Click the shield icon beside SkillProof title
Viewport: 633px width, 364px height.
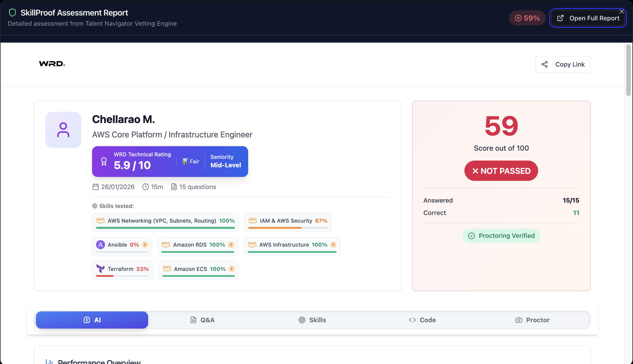click(x=12, y=13)
